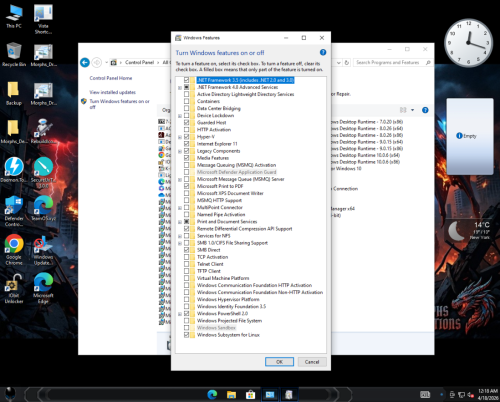Click the Cancel button
This screenshot has width=500, height=402.
click(312, 362)
